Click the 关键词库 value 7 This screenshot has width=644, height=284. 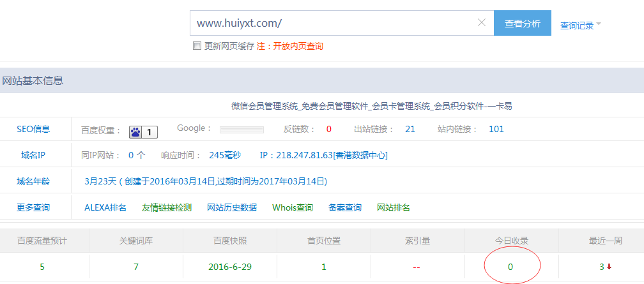click(136, 267)
